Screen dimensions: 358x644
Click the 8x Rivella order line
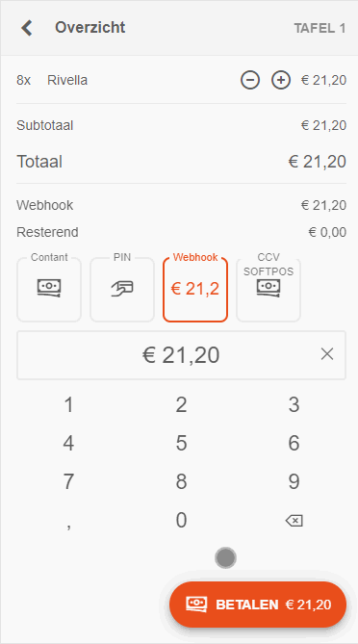tap(181, 80)
